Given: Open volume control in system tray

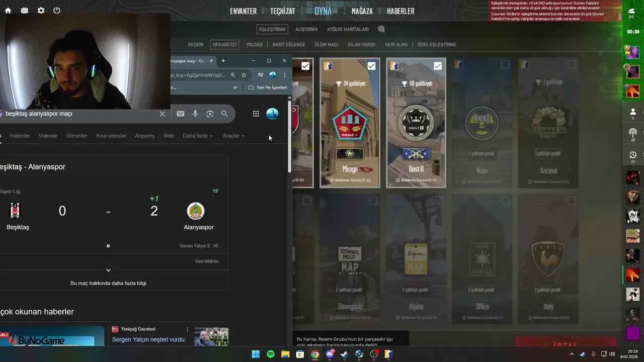Looking at the screenshot, I should tap(612, 354).
